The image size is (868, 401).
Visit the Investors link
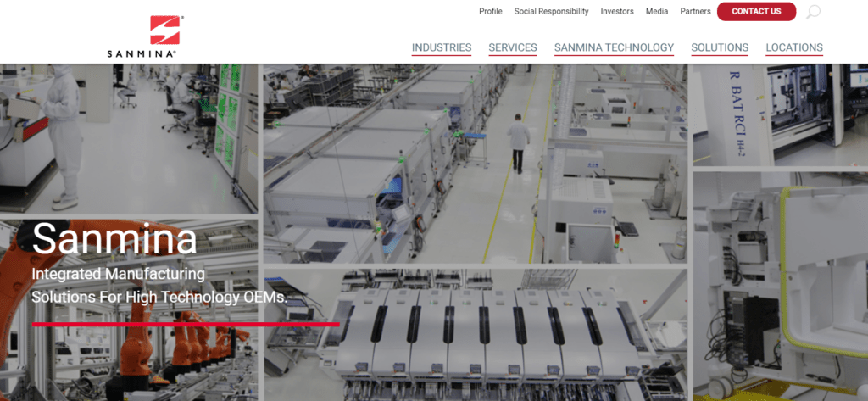617,12
